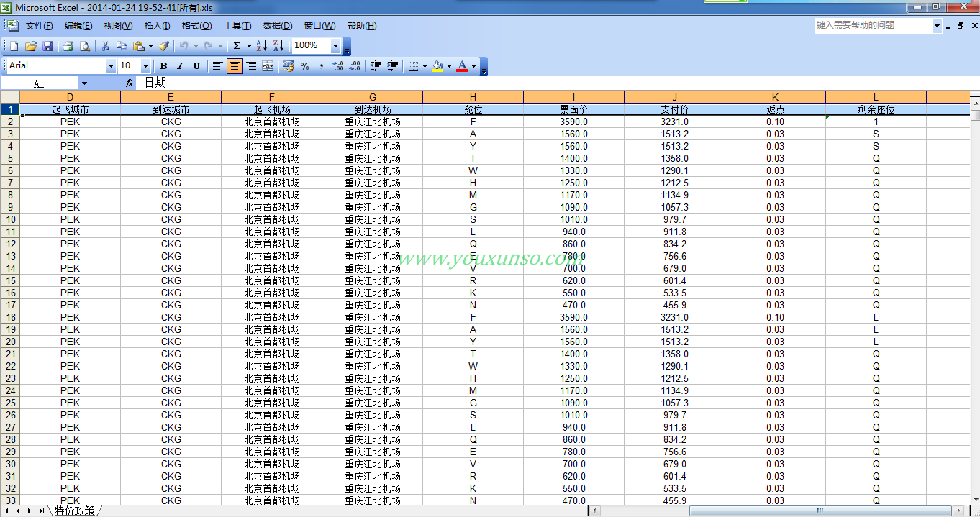
Task: Sort ascending with the A-Z button
Action: pyautogui.click(x=261, y=46)
